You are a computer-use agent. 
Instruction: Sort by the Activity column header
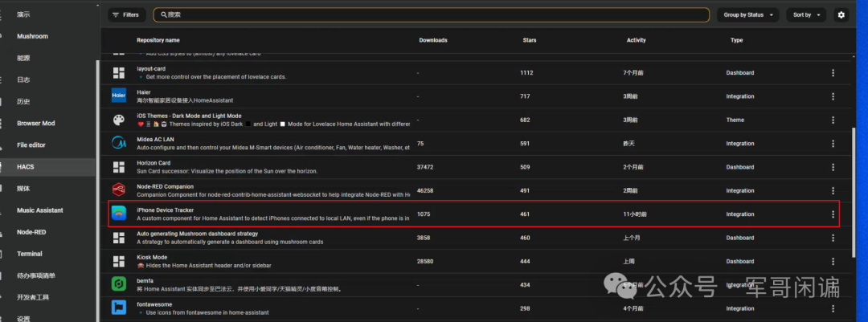click(636, 40)
